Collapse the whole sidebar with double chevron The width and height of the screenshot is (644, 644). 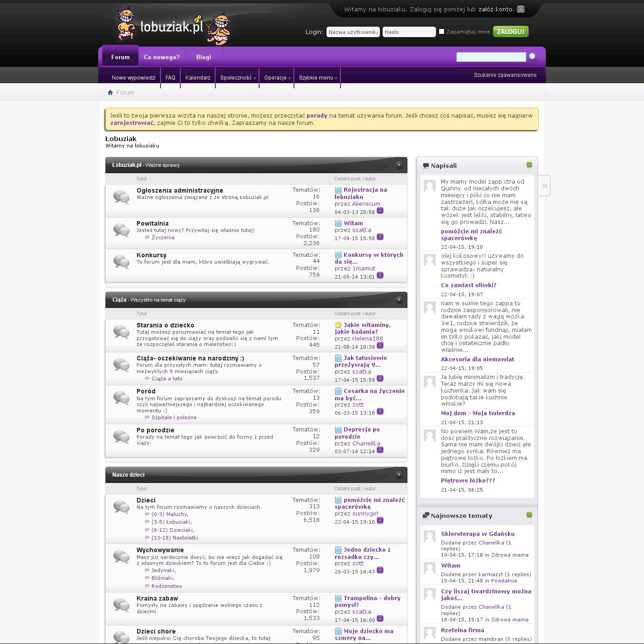click(x=545, y=185)
